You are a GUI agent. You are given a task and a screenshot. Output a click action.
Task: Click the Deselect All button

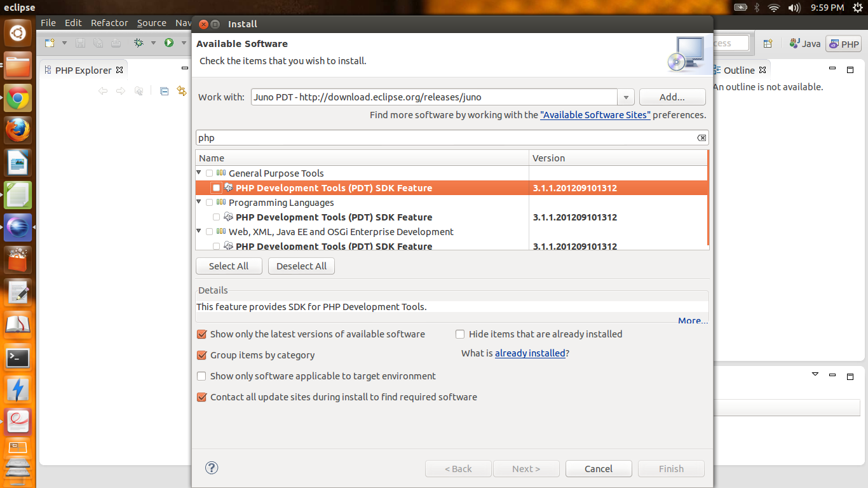pos(301,266)
